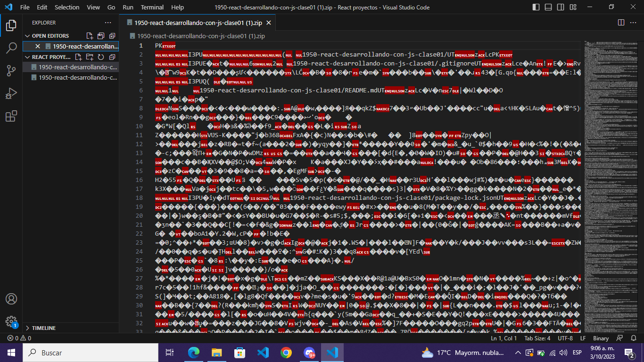Click New Untitled File in Open Editors
Image resolution: width=644 pixels, height=362 pixels.
[x=90, y=36]
